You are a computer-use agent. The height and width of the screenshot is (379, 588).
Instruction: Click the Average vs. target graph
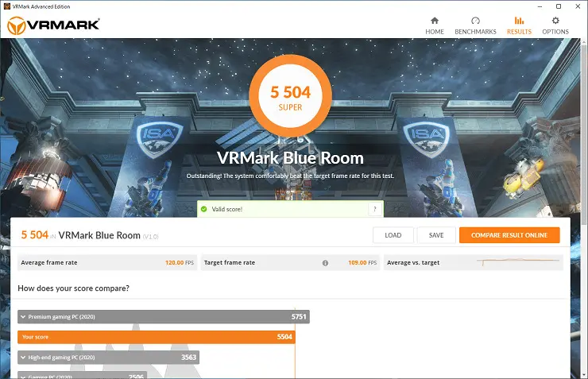click(518, 261)
